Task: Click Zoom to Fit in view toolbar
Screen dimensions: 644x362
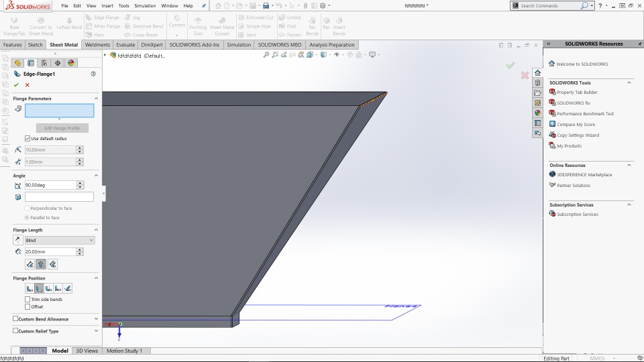Action: 266,54
